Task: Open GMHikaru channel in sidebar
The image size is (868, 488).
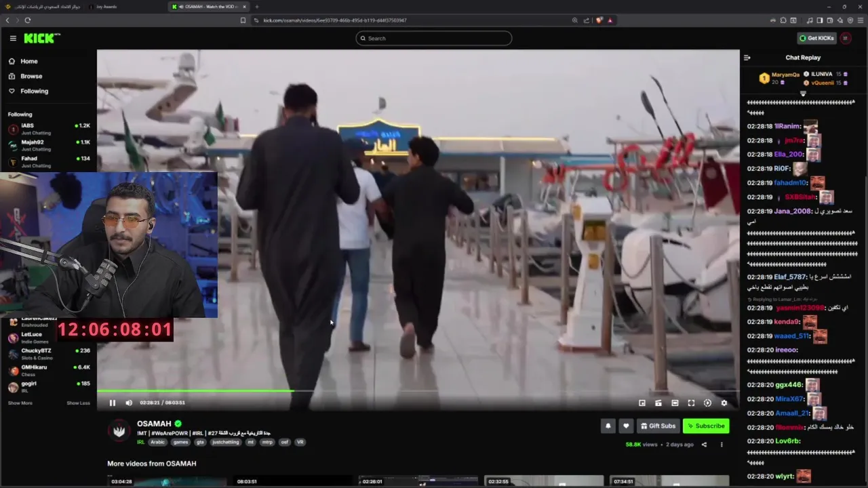Action: [x=49, y=370]
